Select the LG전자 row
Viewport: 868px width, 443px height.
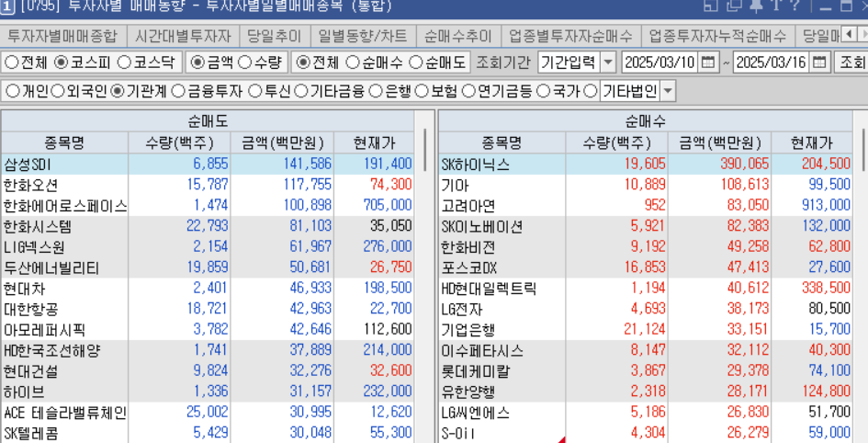pyautogui.click(x=646, y=309)
